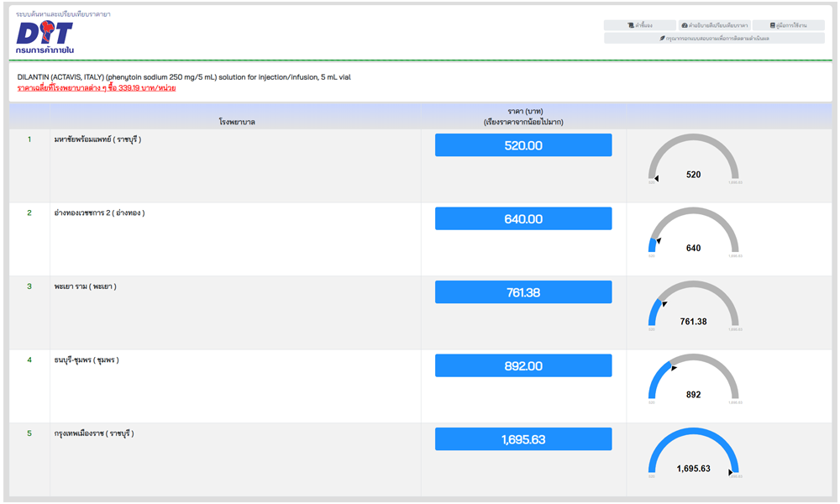Open the user manual button with book icon

pyautogui.click(x=788, y=25)
